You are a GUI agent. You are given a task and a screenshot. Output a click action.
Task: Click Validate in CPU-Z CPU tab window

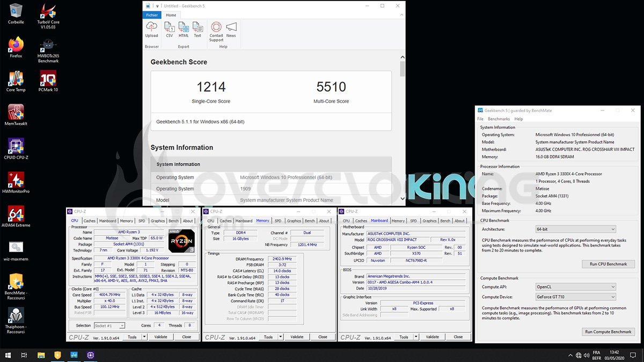tap(161, 337)
